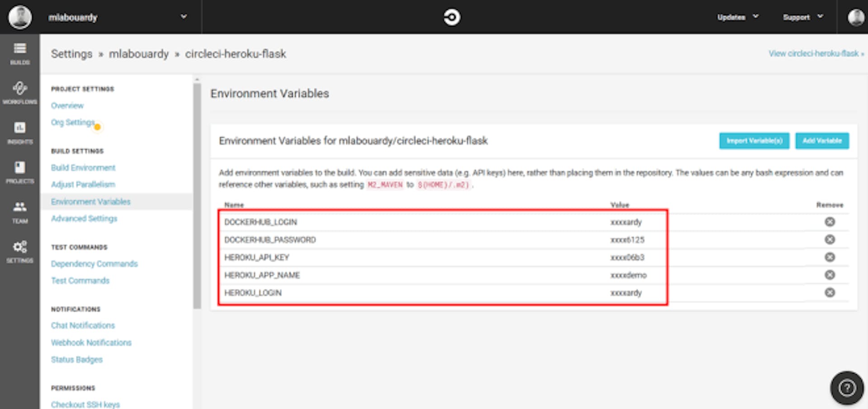Open Dependency Commands

pos(94,263)
